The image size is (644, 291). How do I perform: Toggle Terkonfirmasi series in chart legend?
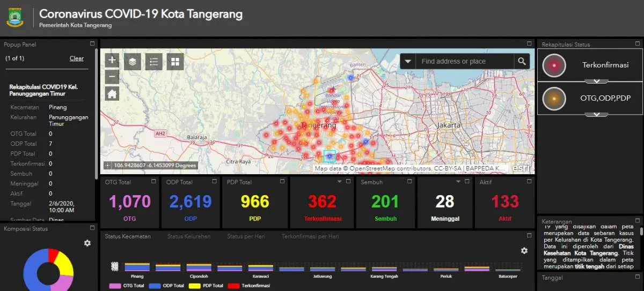248,286
